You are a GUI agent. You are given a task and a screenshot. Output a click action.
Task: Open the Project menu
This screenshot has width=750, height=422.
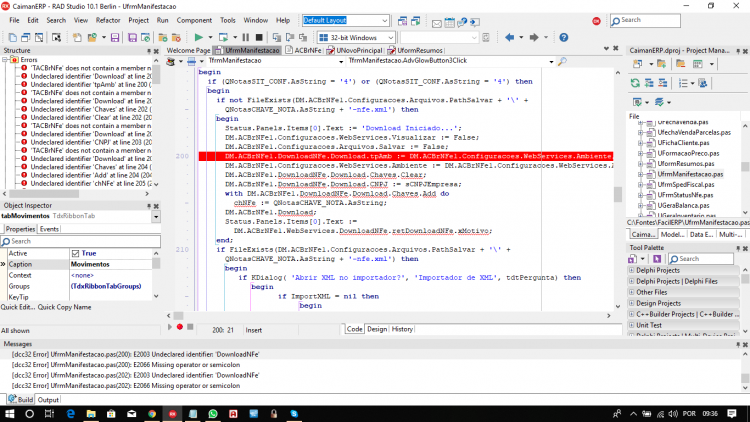pyautogui.click(x=138, y=20)
